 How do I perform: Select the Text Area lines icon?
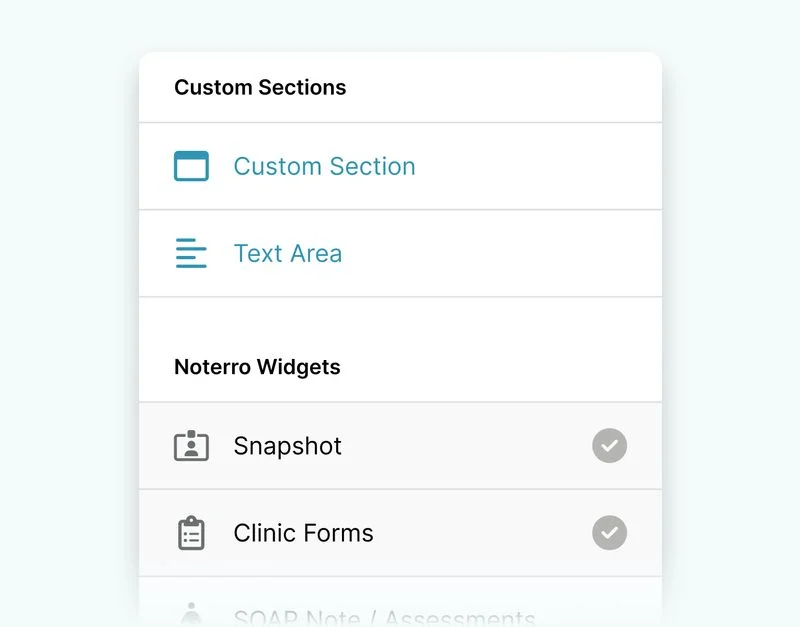point(191,253)
